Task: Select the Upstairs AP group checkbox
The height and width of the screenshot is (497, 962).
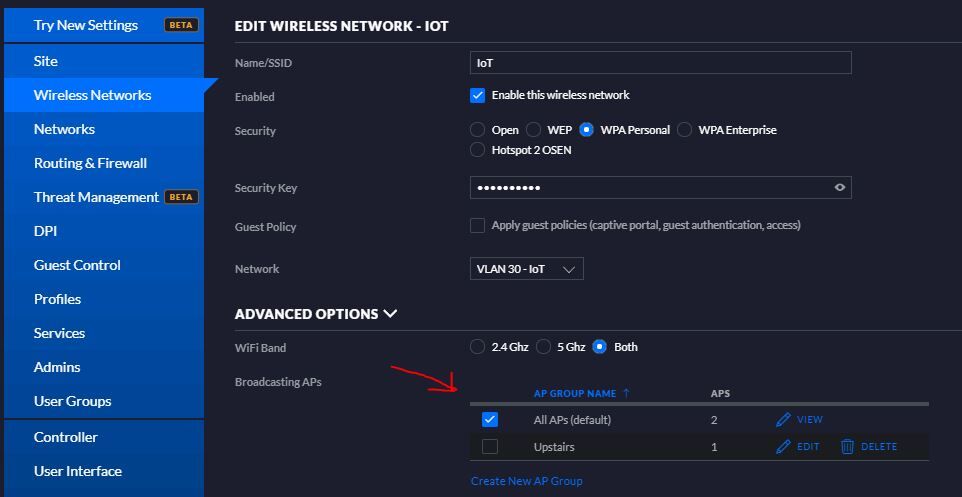Action: click(489, 447)
